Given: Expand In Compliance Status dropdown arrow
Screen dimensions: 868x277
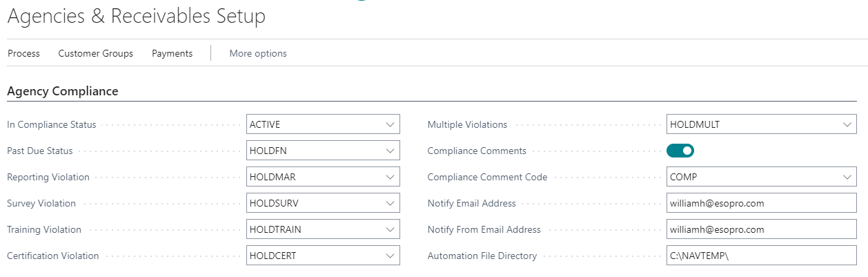Looking at the screenshot, I should click(390, 125).
